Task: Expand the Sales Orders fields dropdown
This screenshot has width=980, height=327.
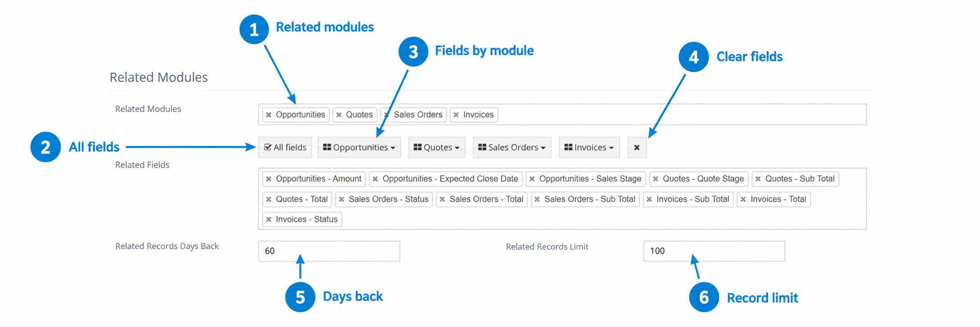Action: (x=512, y=147)
